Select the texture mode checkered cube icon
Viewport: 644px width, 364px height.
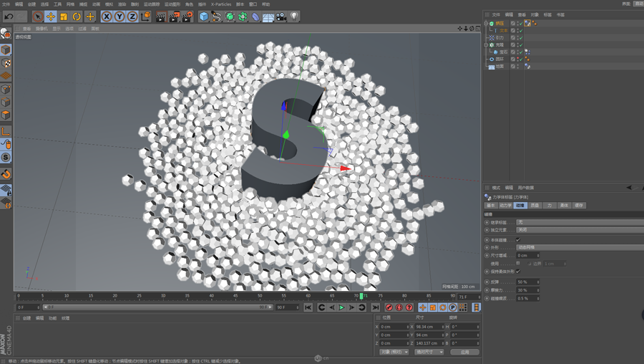6,63
